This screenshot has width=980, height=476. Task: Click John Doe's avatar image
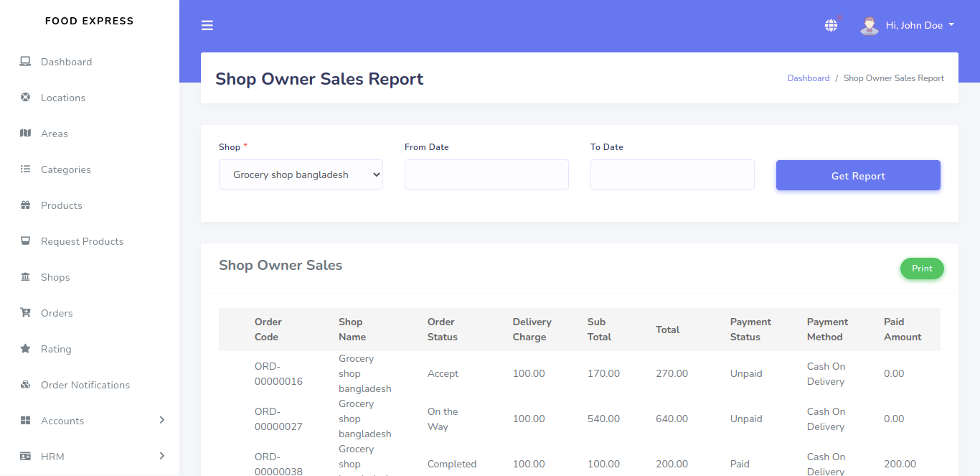(870, 26)
